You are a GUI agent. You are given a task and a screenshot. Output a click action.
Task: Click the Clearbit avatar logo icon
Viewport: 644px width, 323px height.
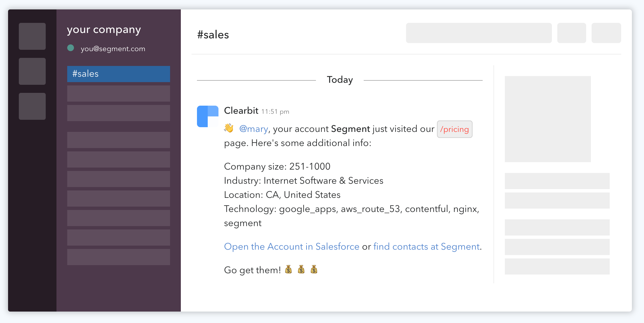tap(208, 116)
